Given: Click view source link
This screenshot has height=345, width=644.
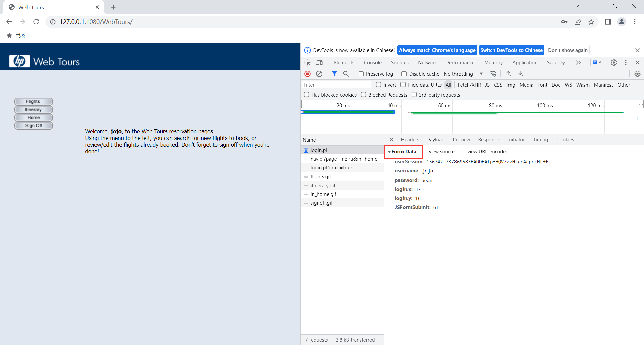Looking at the screenshot, I should point(441,152).
